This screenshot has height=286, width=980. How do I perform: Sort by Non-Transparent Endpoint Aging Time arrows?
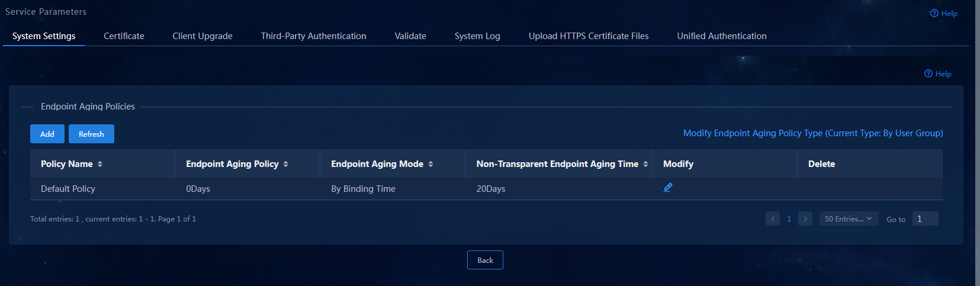[645, 164]
